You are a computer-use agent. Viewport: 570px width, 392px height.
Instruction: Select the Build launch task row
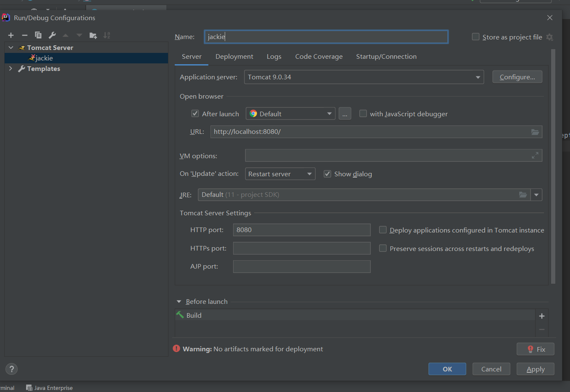point(355,315)
